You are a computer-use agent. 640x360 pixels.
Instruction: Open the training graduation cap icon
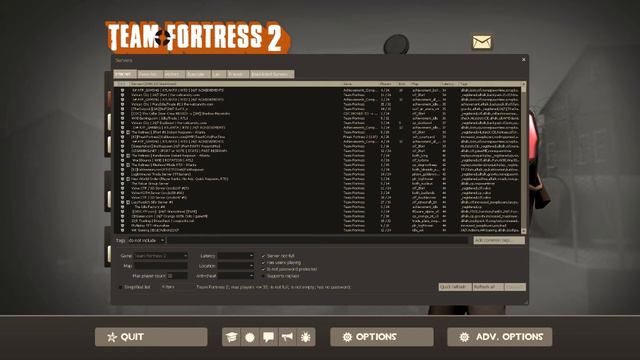coord(231,337)
